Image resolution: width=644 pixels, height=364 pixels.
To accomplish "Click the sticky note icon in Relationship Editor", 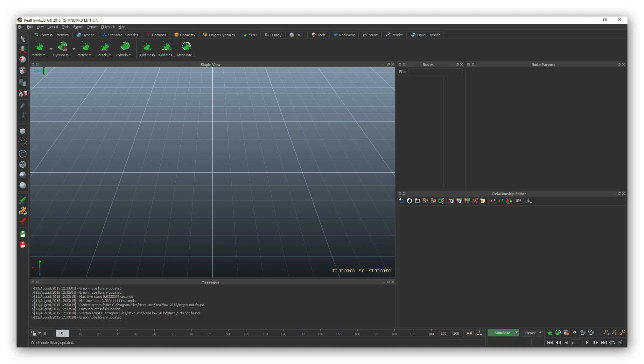I will pyautogui.click(x=483, y=201).
